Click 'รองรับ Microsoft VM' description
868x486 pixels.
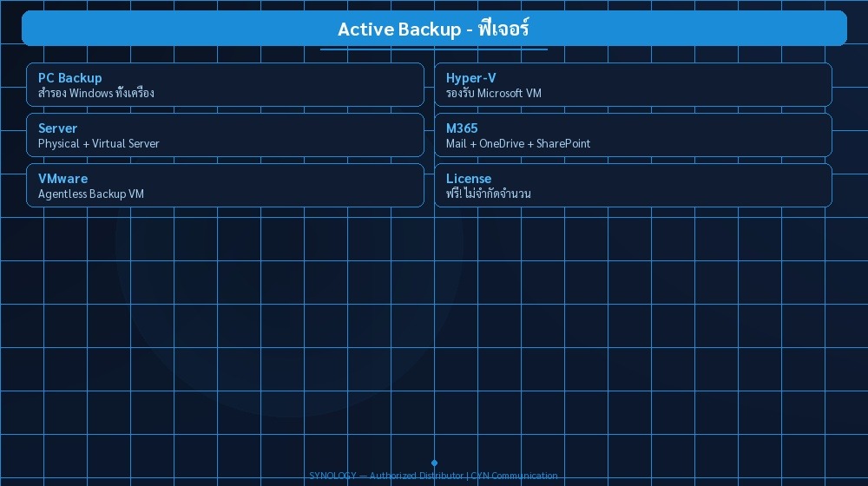coord(493,93)
